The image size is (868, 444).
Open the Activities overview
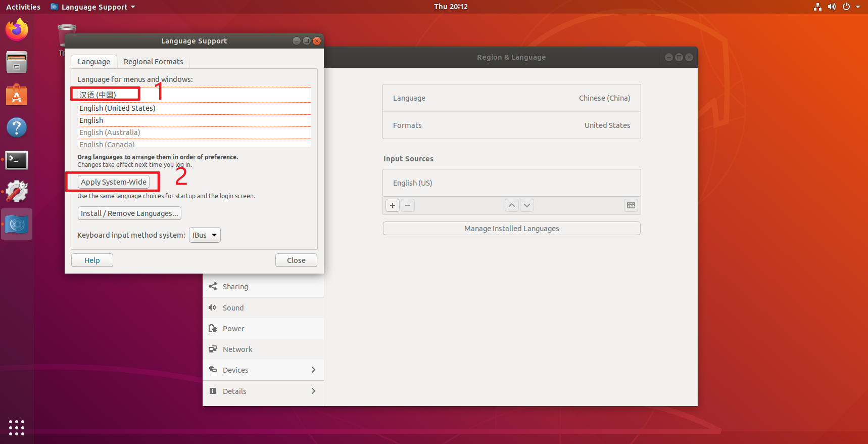23,7
